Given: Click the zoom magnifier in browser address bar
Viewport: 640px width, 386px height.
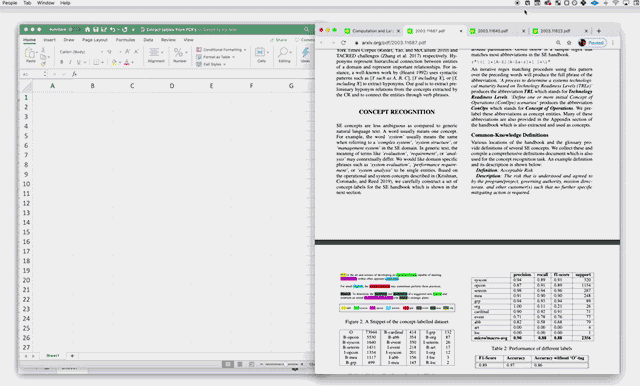Looking at the screenshot, I should (x=558, y=42).
